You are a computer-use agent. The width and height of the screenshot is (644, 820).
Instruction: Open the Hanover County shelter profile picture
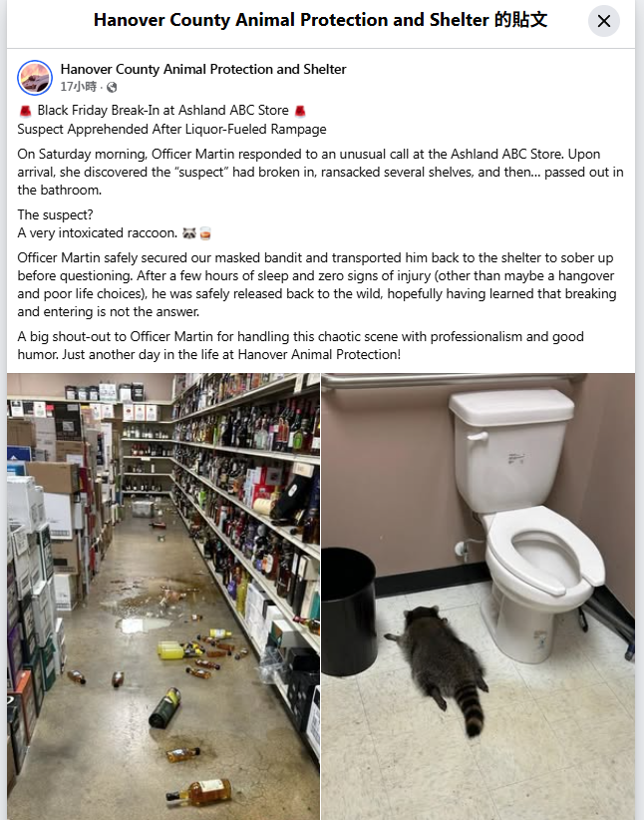click(35, 78)
